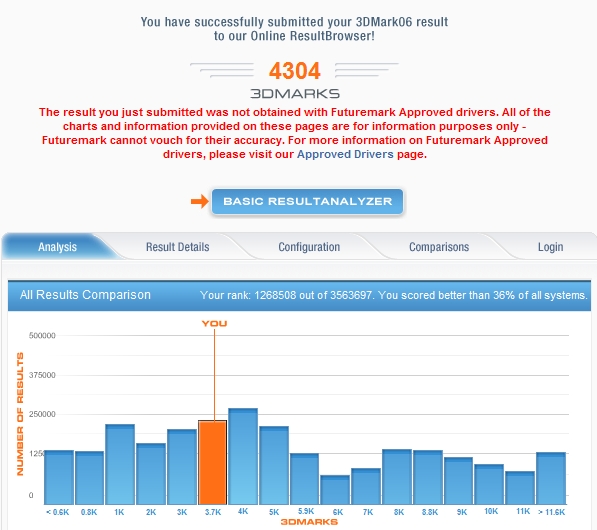This screenshot has height=530, width=597.
Task: Select the '8K' axis label
Action: click(399, 512)
